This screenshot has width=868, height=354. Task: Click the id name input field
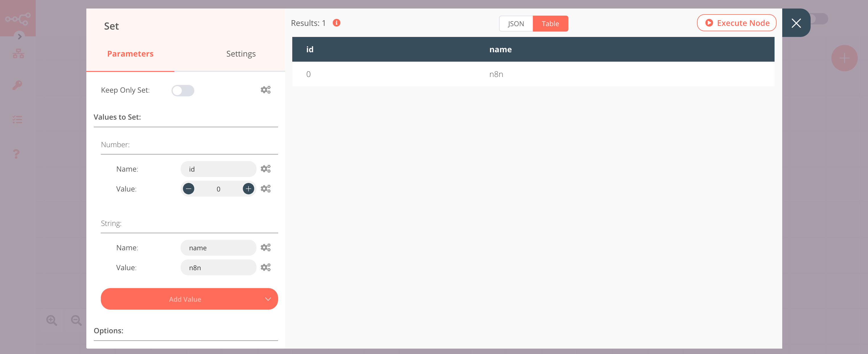(218, 169)
